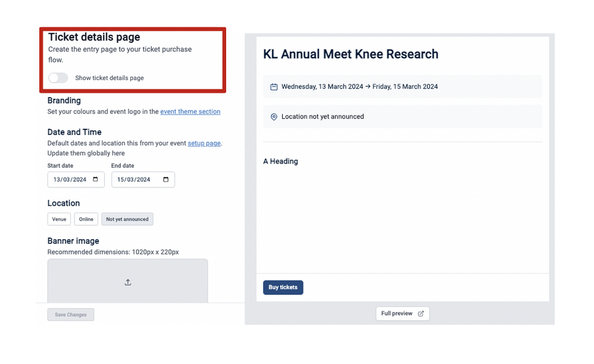Select the Venue location option
594x364 pixels.
click(x=59, y=219)
